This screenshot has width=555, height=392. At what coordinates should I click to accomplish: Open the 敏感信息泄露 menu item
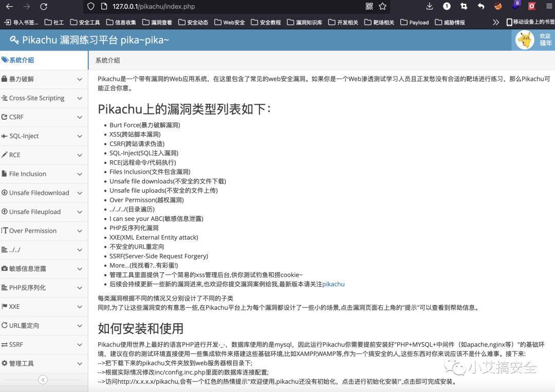(x=44, y=269)
